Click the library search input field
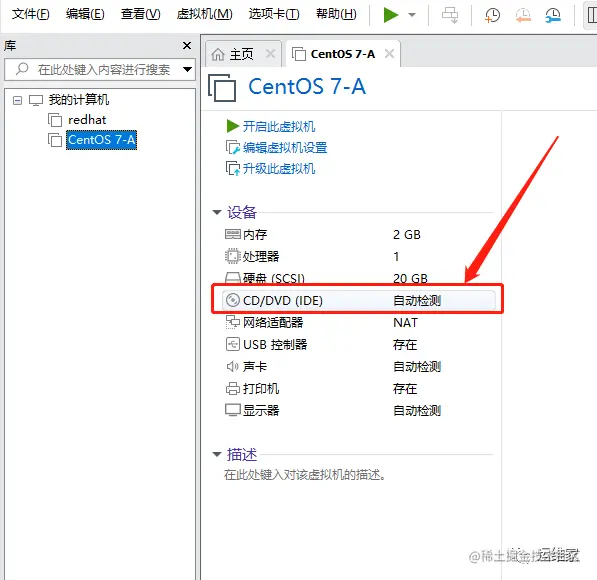Image resolution: width=597 pixels, height=580 pixels. click(x=100, y=69)
